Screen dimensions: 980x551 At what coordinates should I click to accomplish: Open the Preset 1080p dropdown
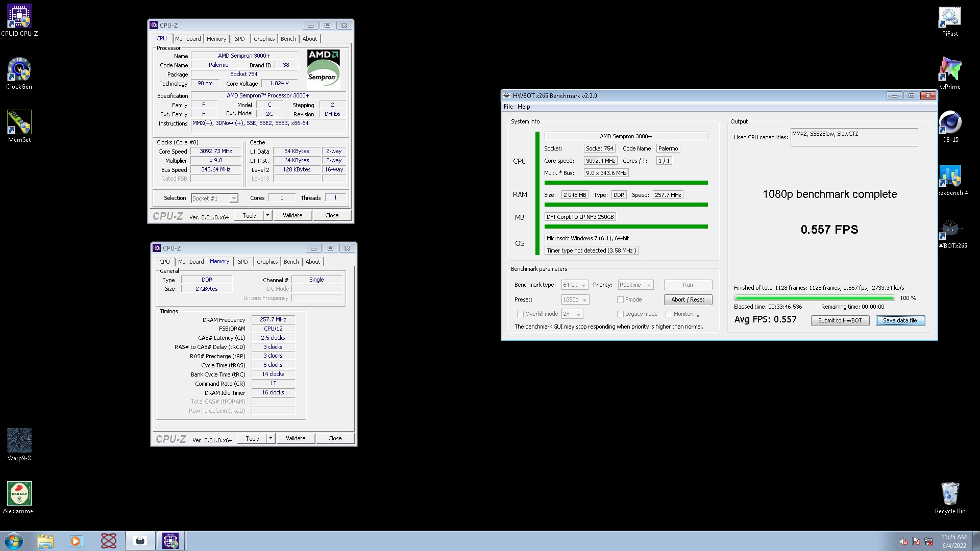[x=575, y=299]
